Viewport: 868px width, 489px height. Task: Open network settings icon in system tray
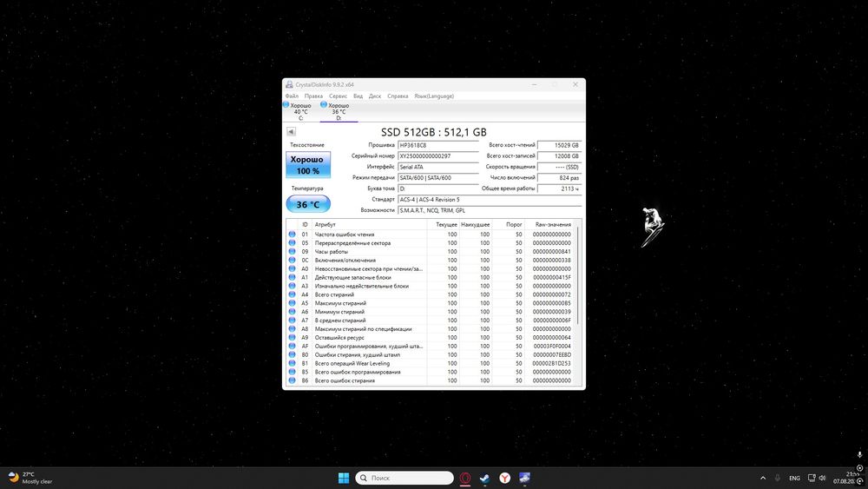[812, 478]
